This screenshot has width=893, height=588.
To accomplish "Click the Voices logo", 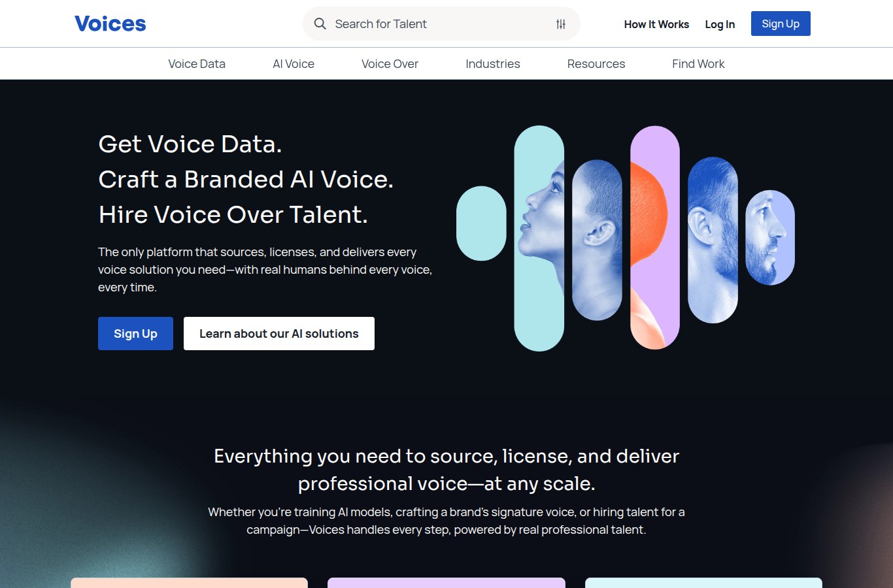I will point(110,24).
